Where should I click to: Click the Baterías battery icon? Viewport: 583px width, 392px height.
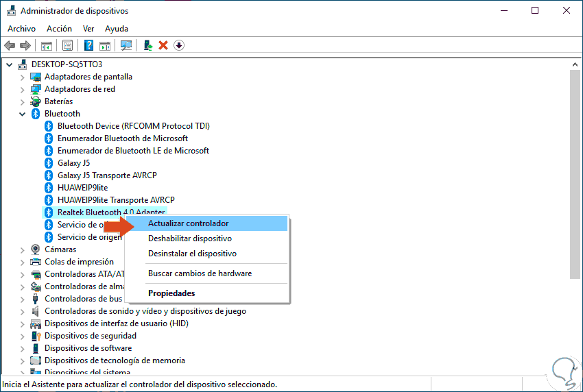coord(35,101)
